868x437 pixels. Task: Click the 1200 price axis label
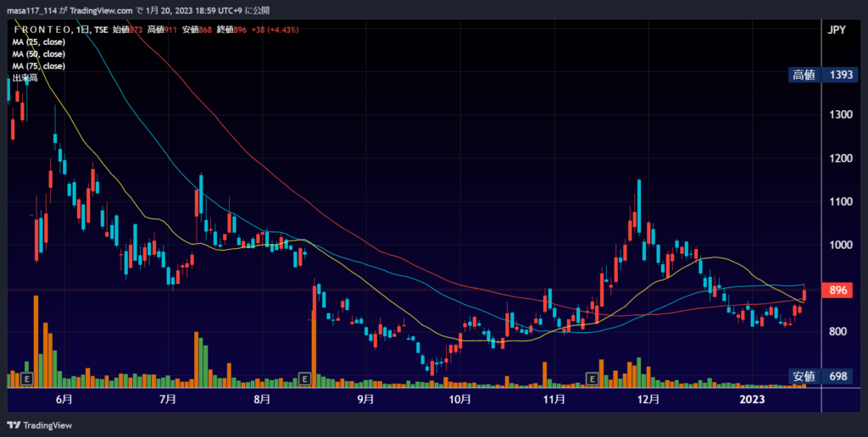(x=841, y=158)
